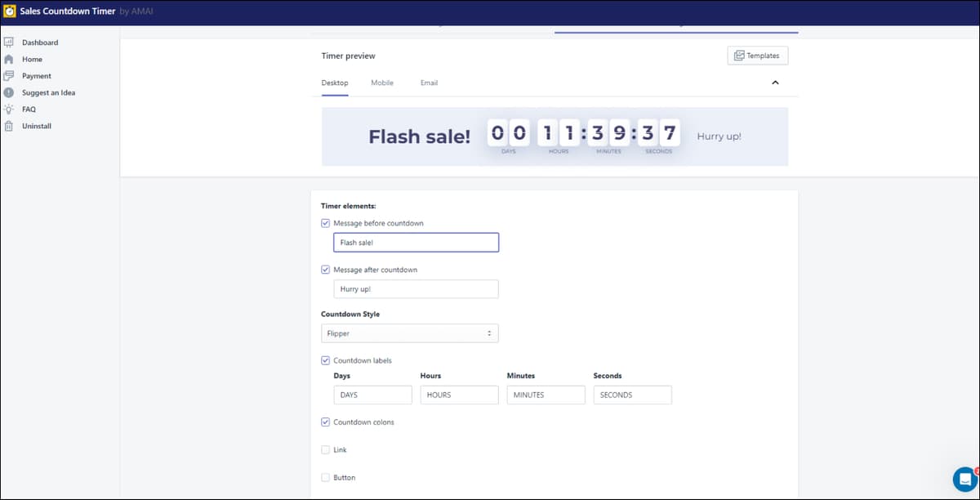Select Suggest an Idea in sidebar
980x500 pixels.
tap(48, 92)
